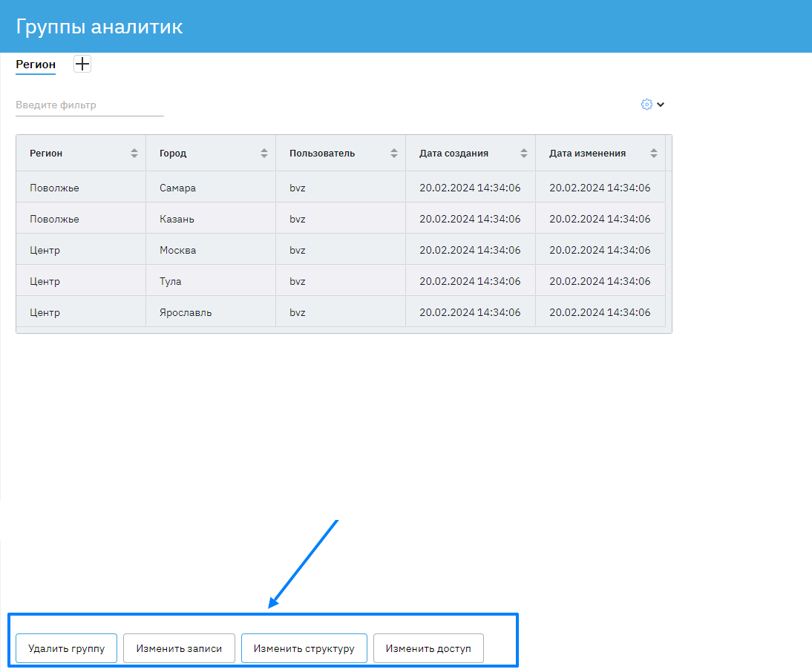The width and height of the screenshot is (812, 672).
Task: Sort by Регион column arrows
Action: (134, 154)
